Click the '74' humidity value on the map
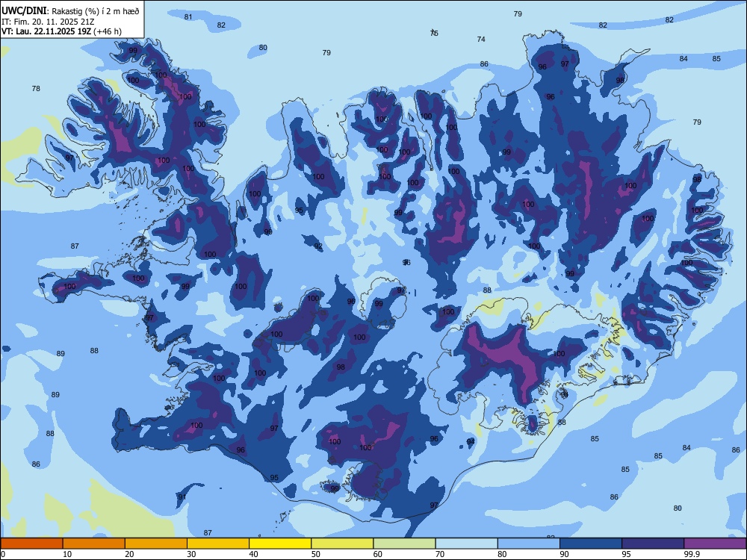Image resolution: width=747 pixels, height=560 pixels. tap(481, 40)
